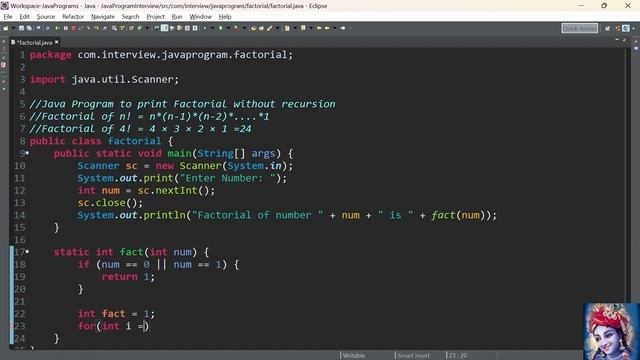This screenshot has width=640, height=360.
Task: Click the comment 'Java Program to print Factorial'
Action: [x=134, y=104]
